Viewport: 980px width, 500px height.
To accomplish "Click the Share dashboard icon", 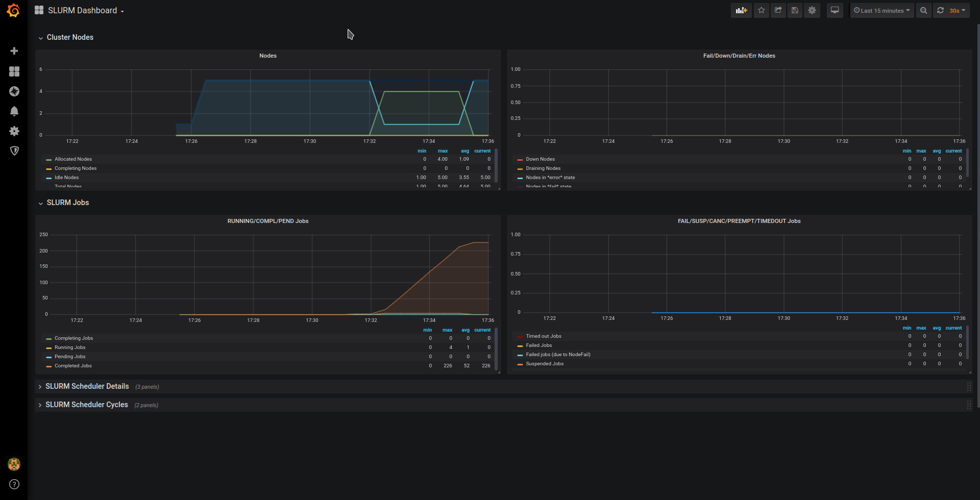I will point(778,11).
